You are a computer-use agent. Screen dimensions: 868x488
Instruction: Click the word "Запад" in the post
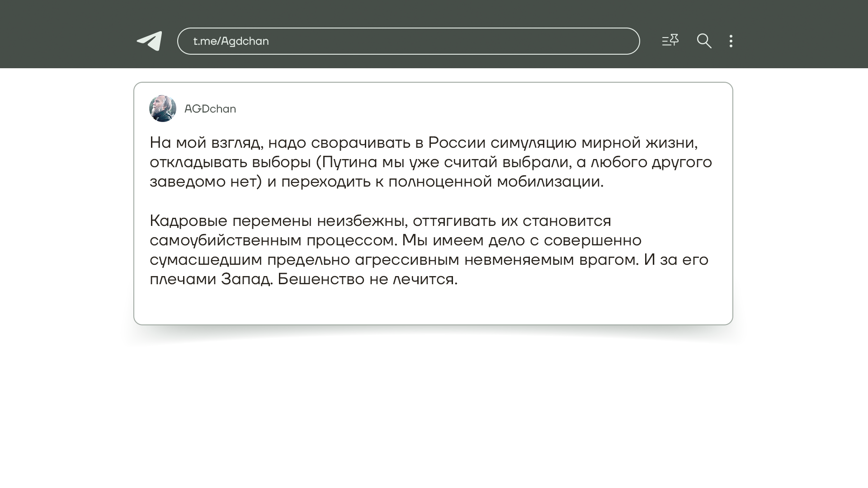click(246, 279)
